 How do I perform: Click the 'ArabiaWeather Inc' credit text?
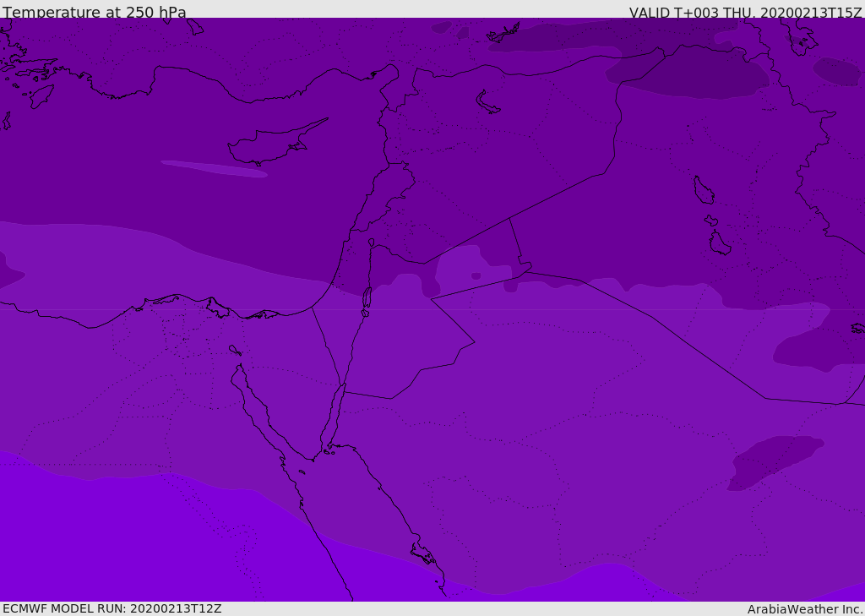click(x=804, y=609)
